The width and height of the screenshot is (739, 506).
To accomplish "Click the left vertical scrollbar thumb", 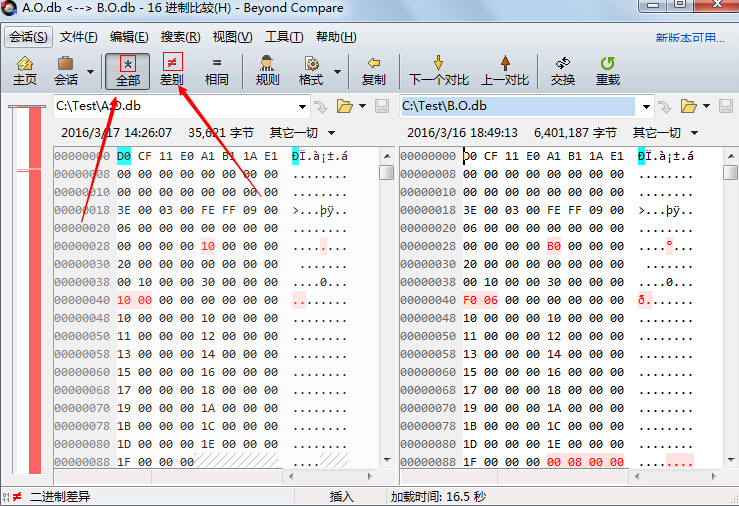I will (386, 172).
